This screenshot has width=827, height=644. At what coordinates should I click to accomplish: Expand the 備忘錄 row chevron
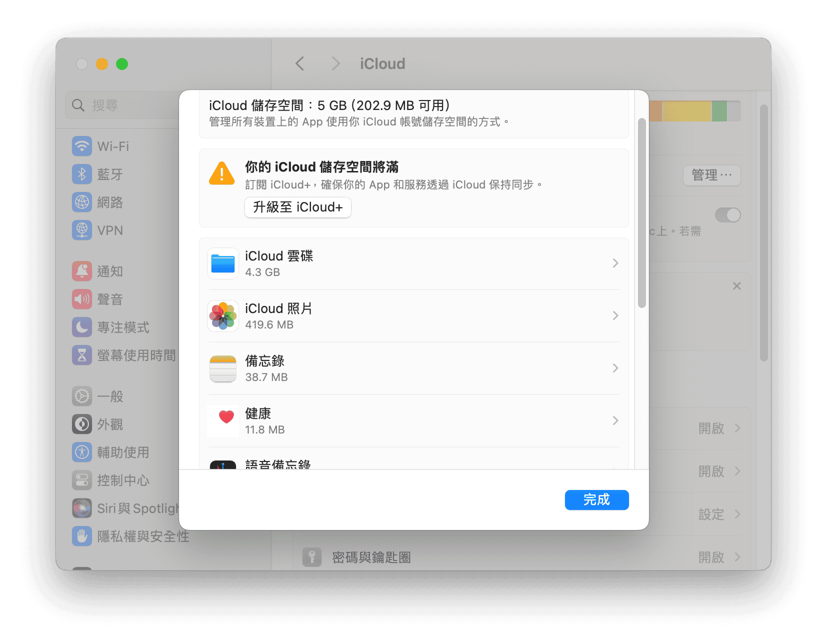coord(615,368)
